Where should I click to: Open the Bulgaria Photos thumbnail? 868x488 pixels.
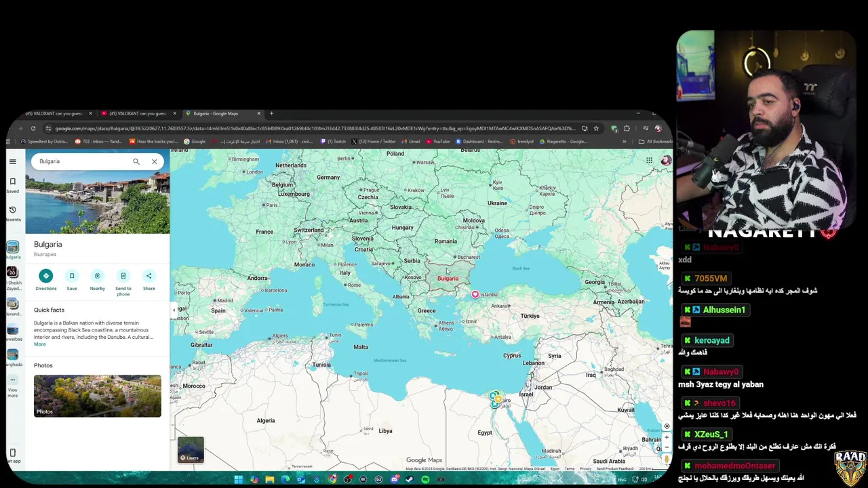[x=98, y=396]
